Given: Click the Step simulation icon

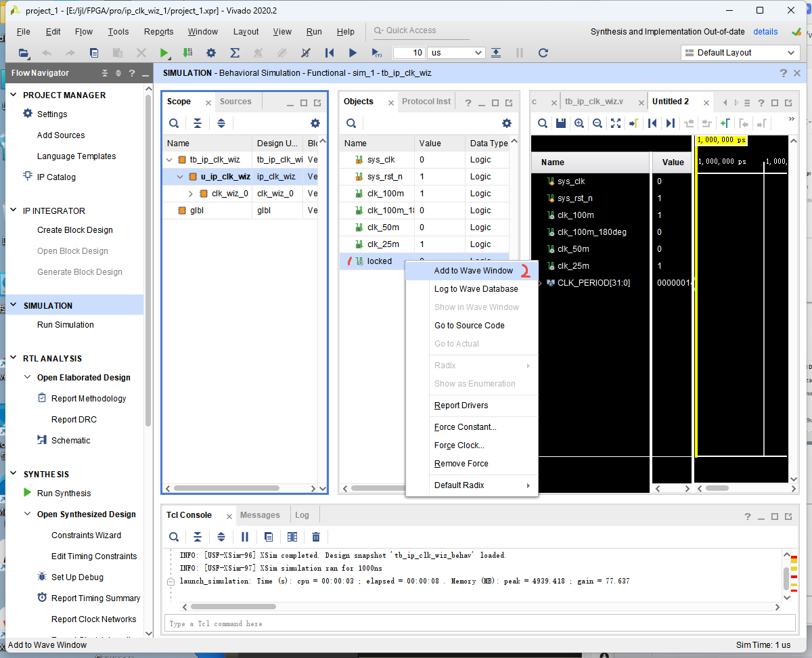Looking at the screenshot, I should coord(496,53).
